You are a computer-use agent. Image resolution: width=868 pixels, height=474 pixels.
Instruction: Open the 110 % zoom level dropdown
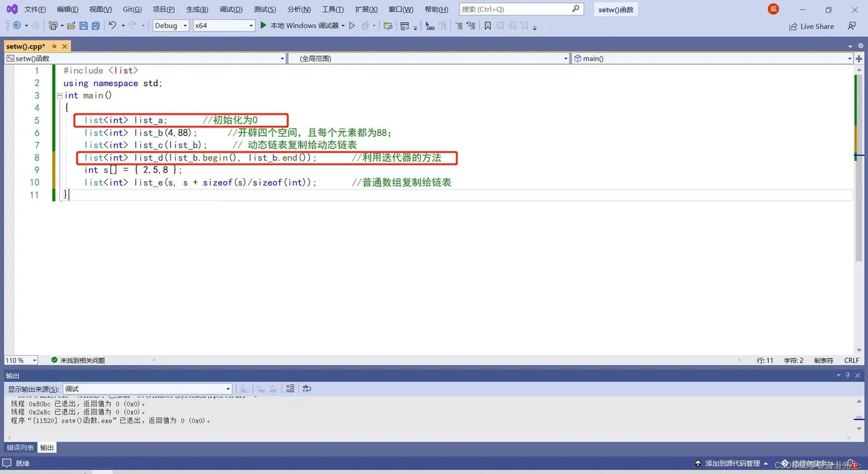click(21, 360)
